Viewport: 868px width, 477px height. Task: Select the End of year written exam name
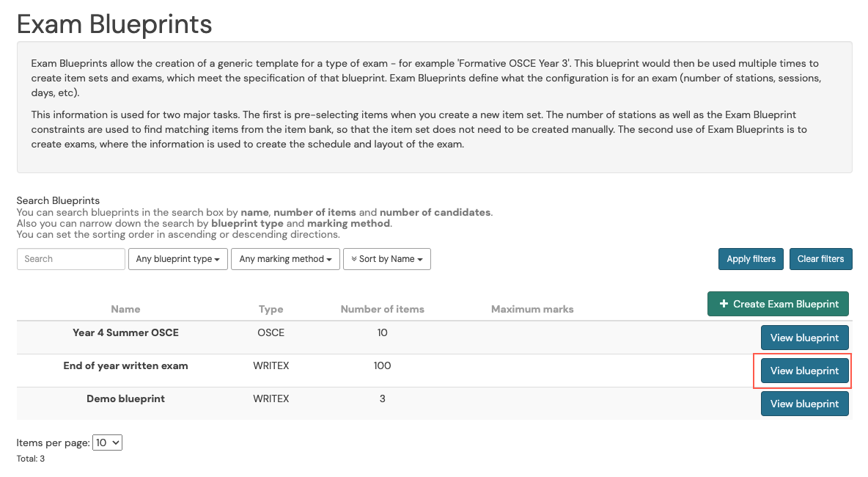tap(125, 365)
